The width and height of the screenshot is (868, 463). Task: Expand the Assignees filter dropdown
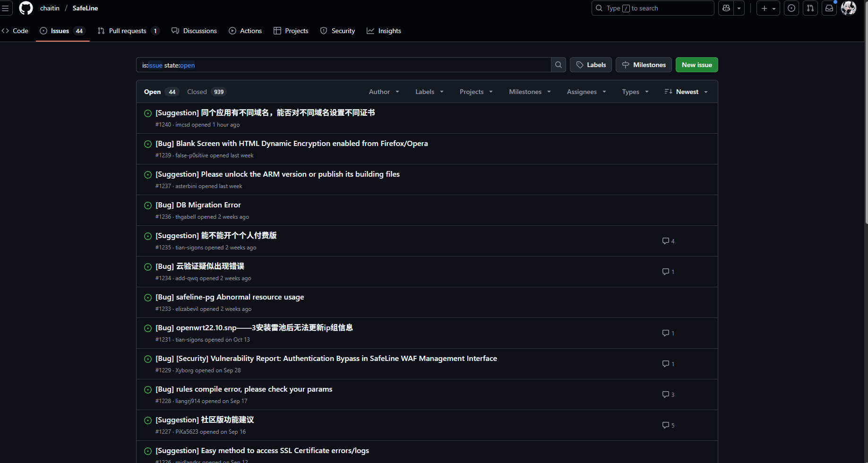click(586, 92)
